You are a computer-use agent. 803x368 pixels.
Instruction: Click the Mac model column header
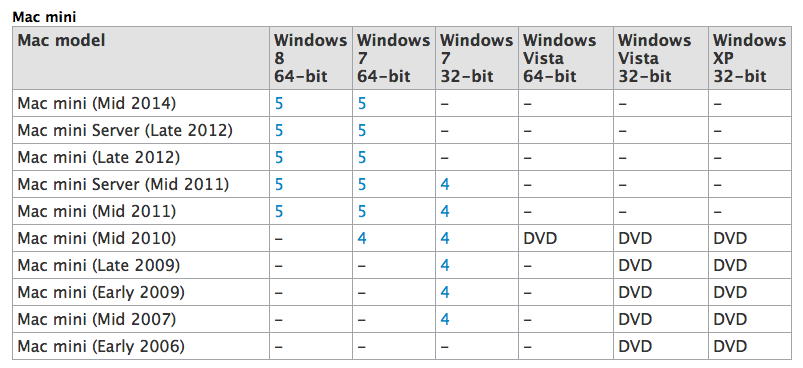point(61,40)
